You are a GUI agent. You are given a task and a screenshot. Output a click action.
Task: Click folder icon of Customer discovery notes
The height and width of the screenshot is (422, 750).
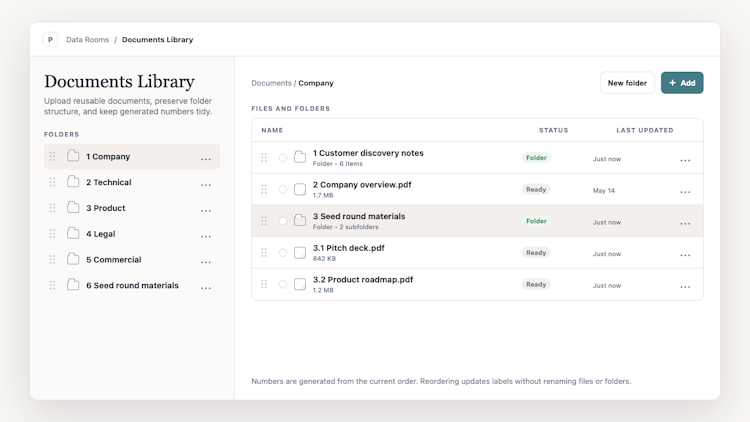(300, 157)
